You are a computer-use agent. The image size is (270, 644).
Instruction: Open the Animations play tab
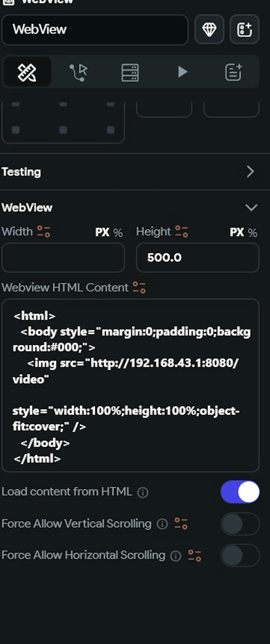(183, 72)
